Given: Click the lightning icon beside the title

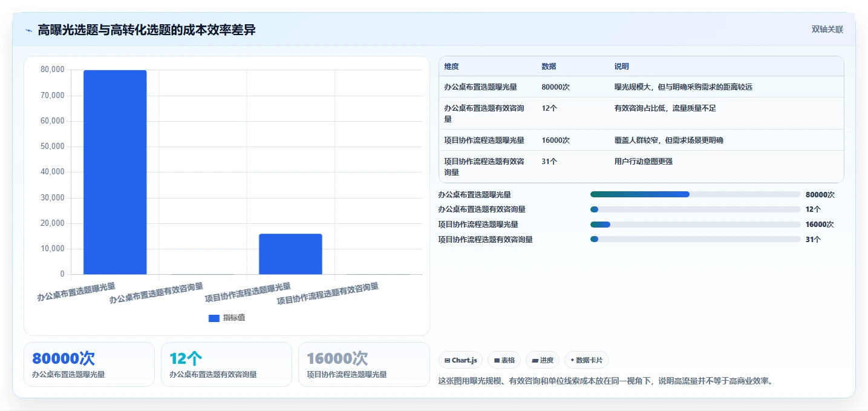Looking at the screenshot, I should [x=28, y=30].
